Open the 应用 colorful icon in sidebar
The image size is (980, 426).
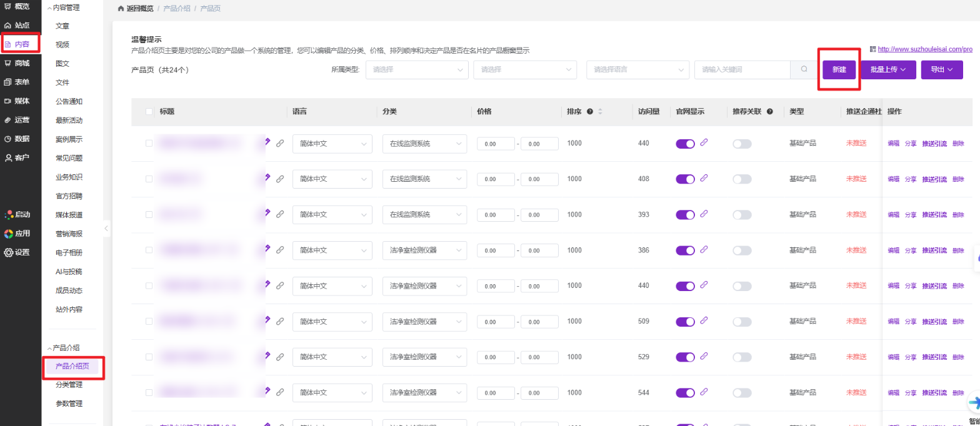point(9,234)
